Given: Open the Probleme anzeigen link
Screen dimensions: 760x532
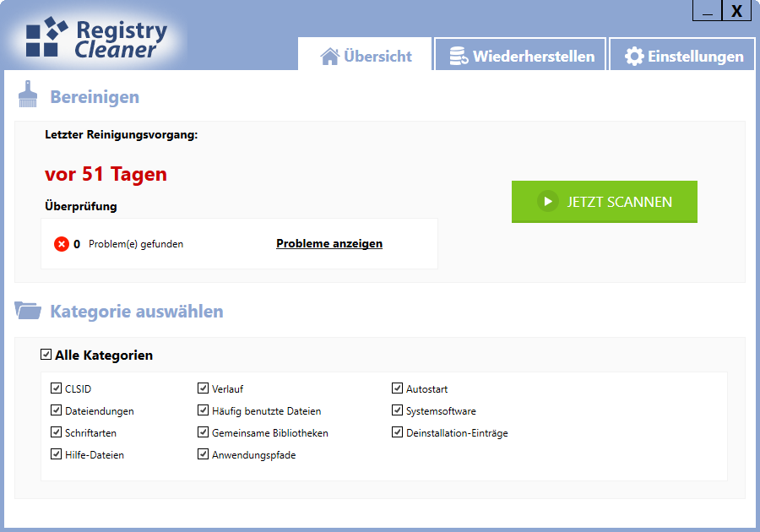Looking at the screenshot, I should (x=329, y=244).
